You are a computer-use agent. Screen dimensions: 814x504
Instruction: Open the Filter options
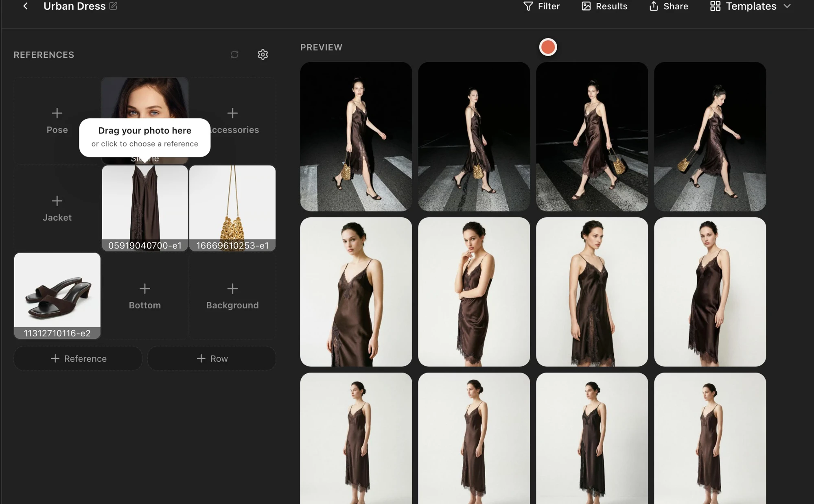(x=541, y=6)
